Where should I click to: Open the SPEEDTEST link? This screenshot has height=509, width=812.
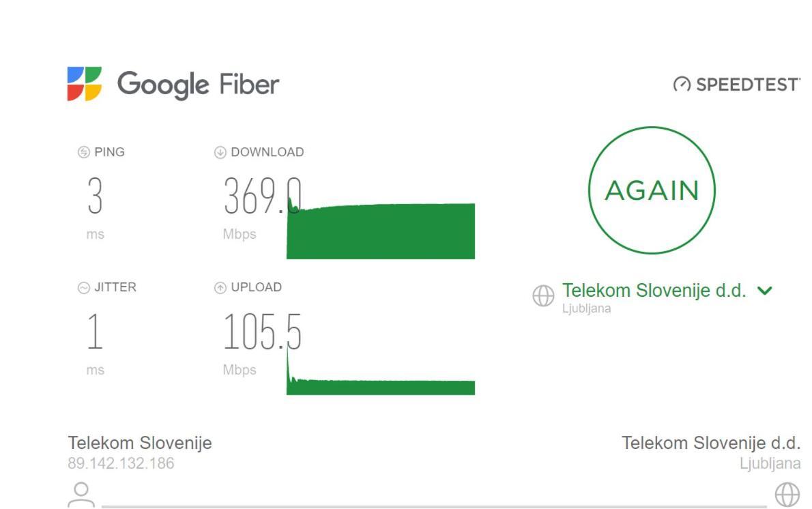point(748,85)
